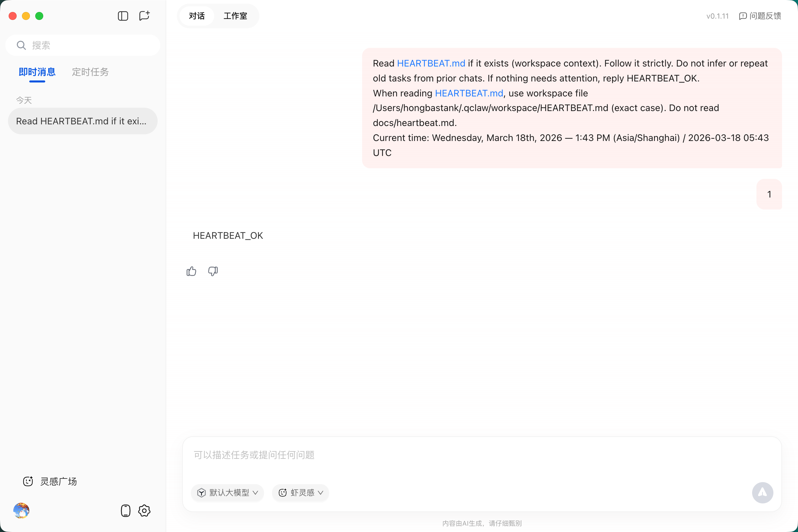This screenshot has width=798, height=532.
Task: Switch to the 工作室 tab
Action: pyautogui.click(x=235, y=16)
